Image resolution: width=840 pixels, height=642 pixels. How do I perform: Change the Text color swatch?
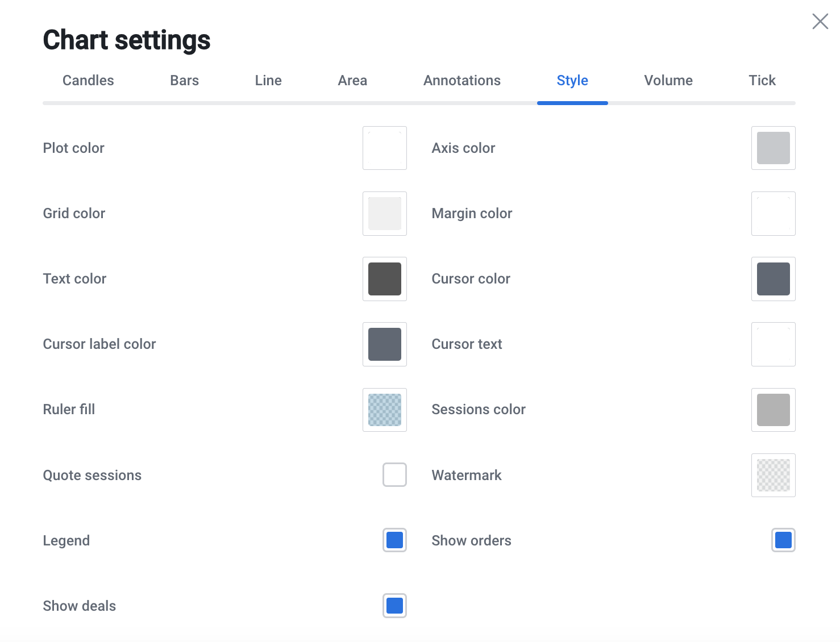385,279
